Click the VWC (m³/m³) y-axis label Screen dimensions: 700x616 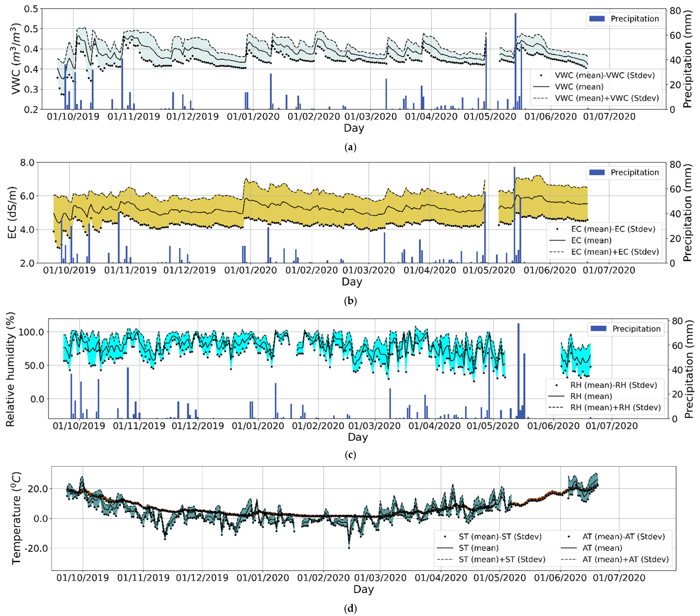click(x=16, y=59)
